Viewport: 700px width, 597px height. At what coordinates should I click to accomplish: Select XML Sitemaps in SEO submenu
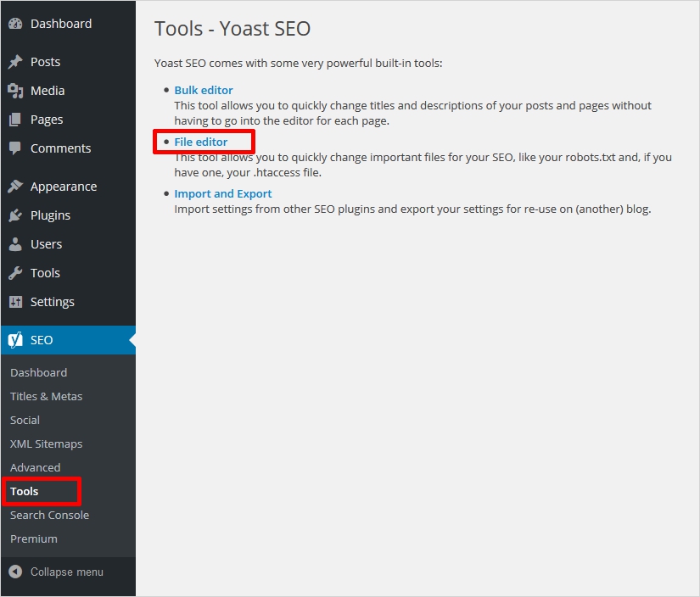point(46,444)
